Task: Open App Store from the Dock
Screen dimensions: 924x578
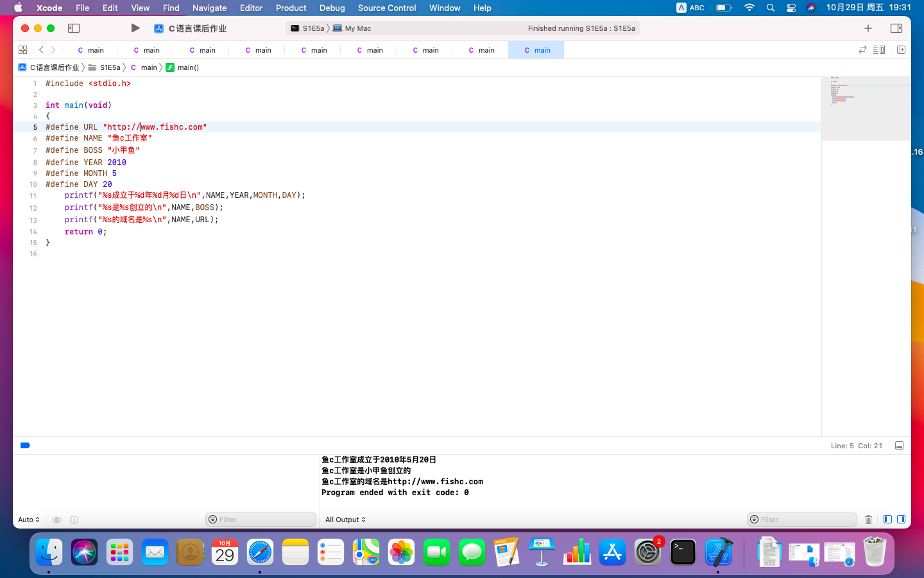Action: [612, 552]
